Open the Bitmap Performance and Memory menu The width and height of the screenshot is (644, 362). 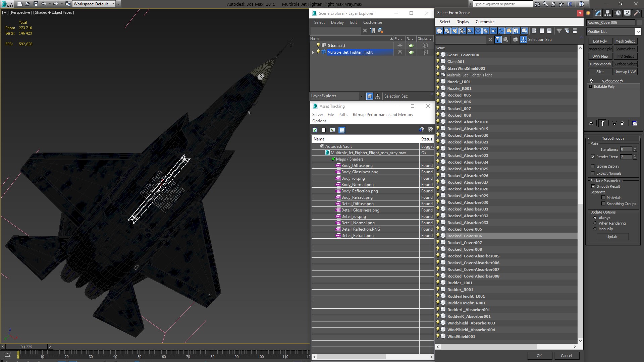tap(383, 115)
